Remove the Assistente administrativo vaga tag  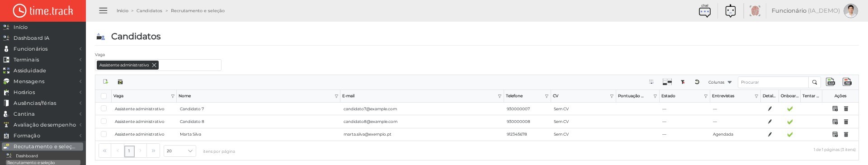click(154, 65)
